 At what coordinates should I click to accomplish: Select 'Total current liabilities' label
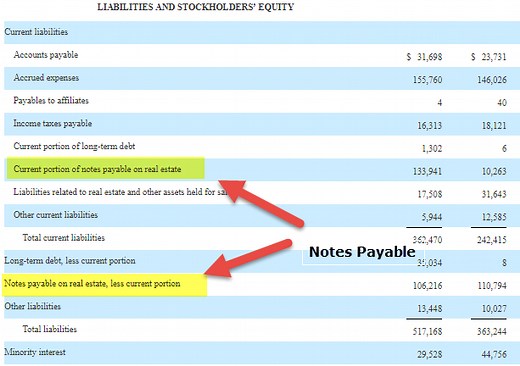64,238
